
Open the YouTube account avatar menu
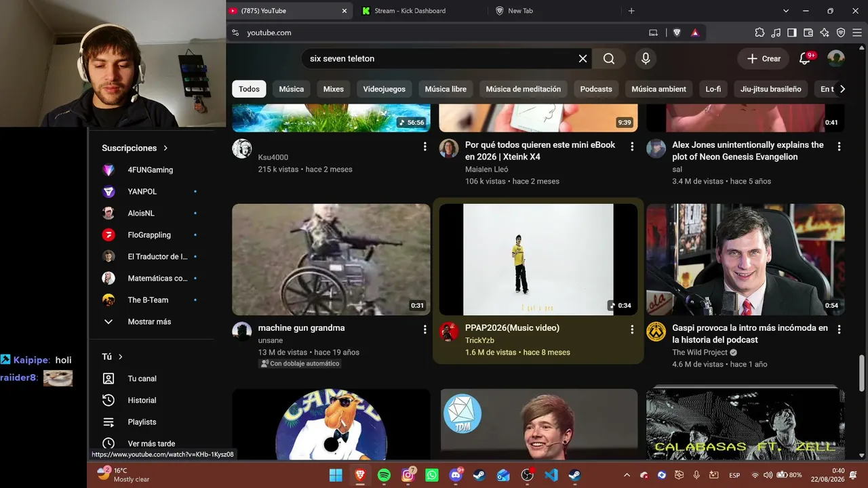tap(836, 58)
